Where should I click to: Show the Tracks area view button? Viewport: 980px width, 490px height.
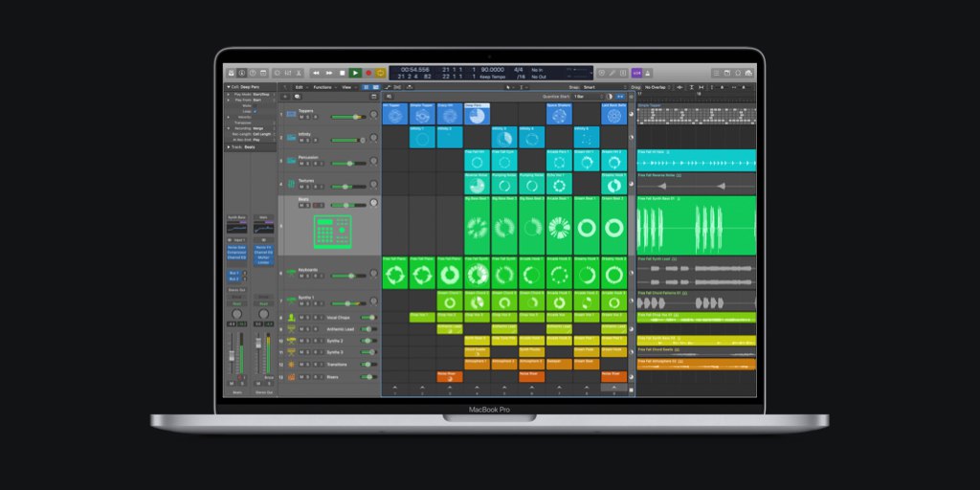[x=375, y=87]
